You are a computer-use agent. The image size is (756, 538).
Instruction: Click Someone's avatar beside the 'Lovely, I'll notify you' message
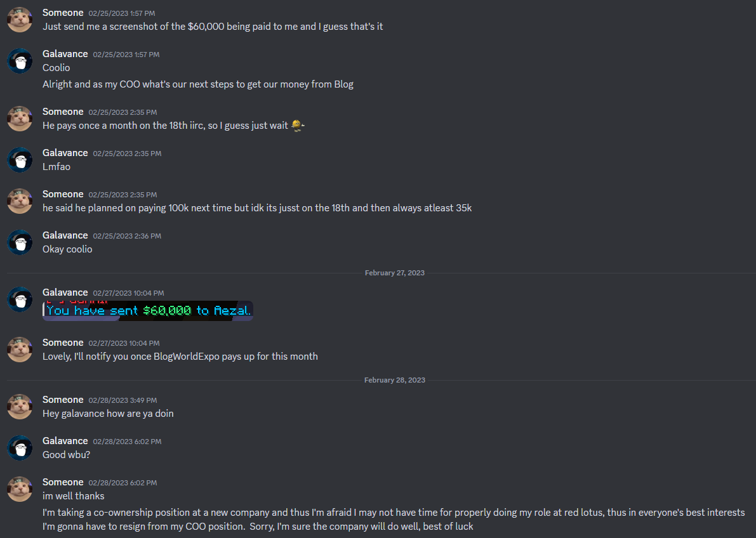click(x=20, y=350)
